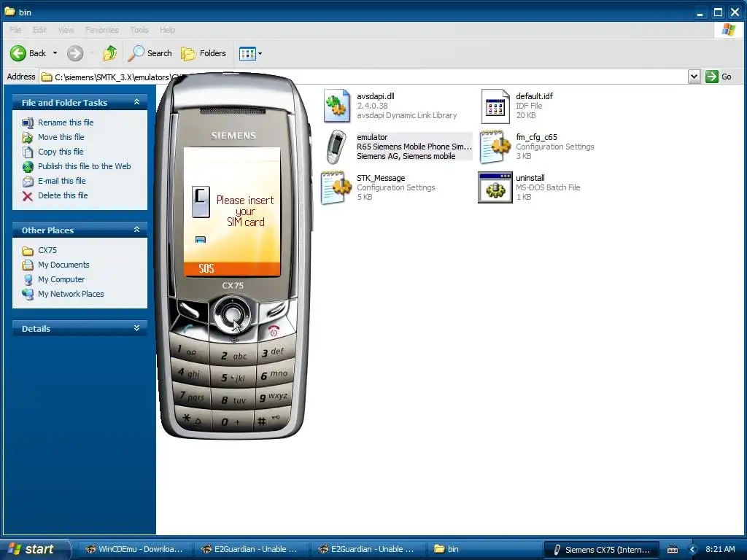
Task: Click the default.idf file icon
Action: point(495,106)
